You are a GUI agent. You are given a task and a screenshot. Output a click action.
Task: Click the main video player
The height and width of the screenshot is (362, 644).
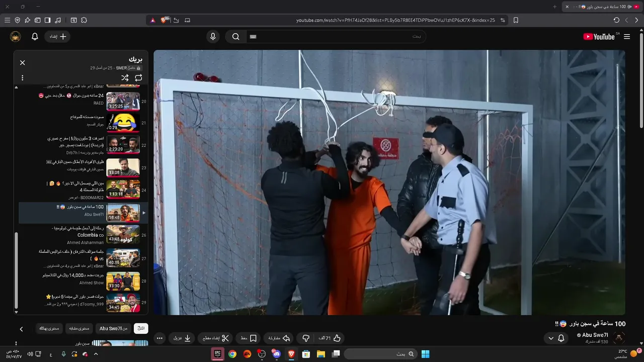tap(389, 183)
